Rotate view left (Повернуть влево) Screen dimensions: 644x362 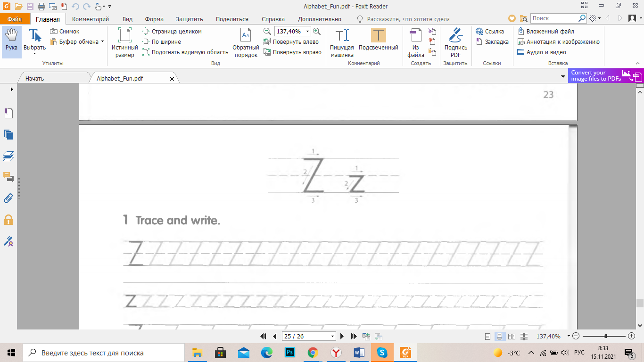[291, 42]
